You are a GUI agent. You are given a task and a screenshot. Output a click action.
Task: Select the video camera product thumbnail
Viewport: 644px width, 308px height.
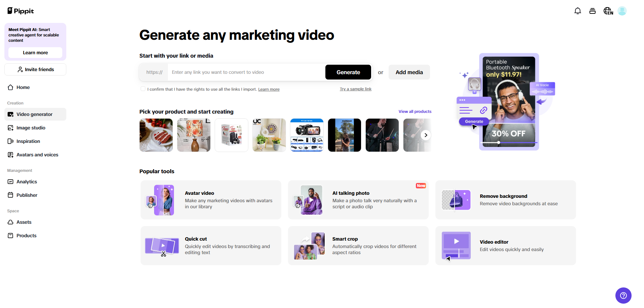(x=307, y=135)
